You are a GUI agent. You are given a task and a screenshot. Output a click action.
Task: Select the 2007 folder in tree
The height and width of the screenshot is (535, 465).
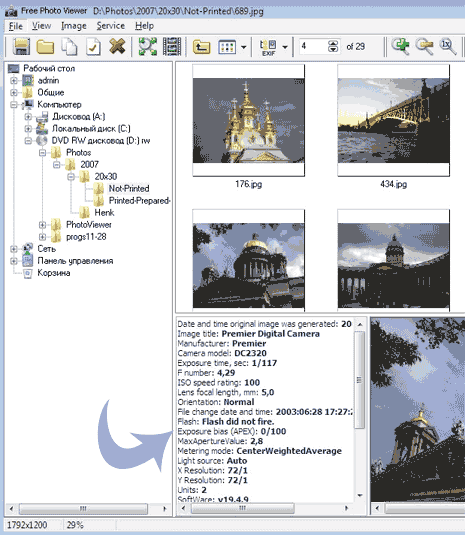point(89,165)
